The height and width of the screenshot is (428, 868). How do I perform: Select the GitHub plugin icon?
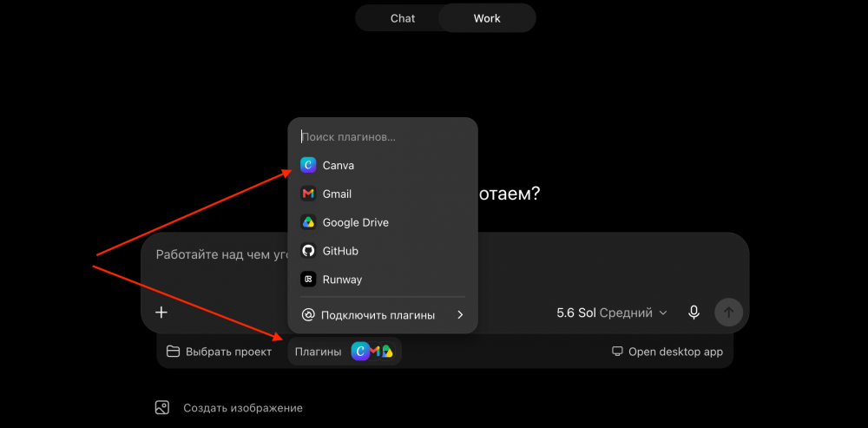point(308,251)
